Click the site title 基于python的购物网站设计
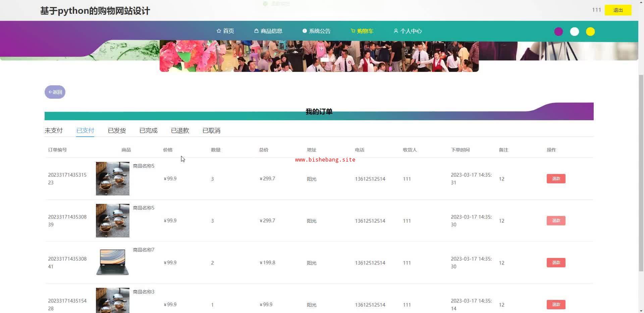 pos(95,11)
